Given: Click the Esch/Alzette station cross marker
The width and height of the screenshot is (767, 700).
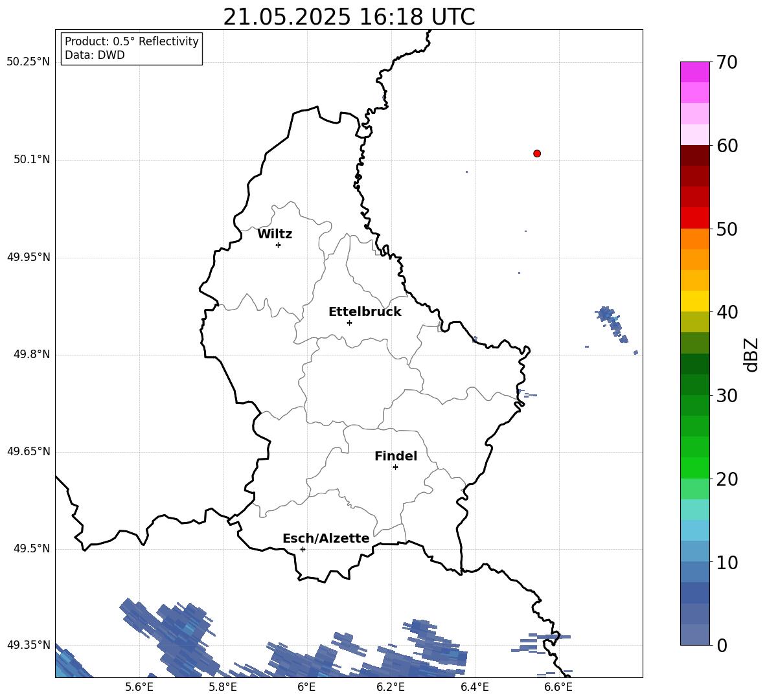Looking at the screenshot, I should (x=303, y=549).
